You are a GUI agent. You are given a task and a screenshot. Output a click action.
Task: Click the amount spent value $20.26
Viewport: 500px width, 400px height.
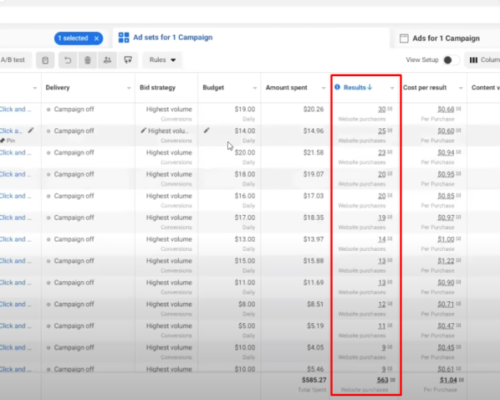(x=313, y=109)
